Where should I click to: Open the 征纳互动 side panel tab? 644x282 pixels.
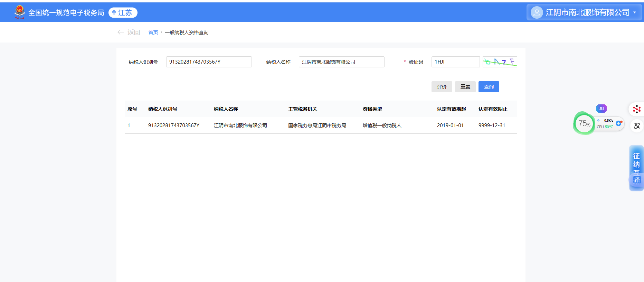636,162
